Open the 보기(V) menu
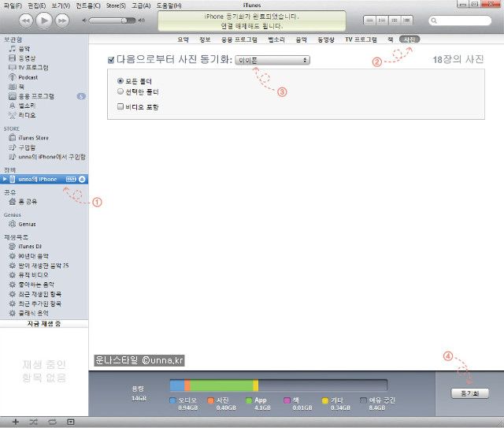The height and width of the screenshot is (428, 504). [61, 6]
